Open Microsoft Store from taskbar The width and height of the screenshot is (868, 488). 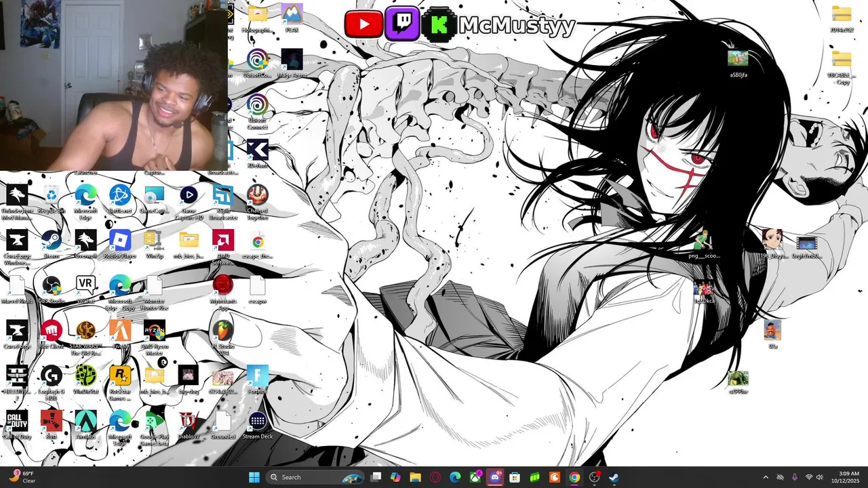click(515, 477)
